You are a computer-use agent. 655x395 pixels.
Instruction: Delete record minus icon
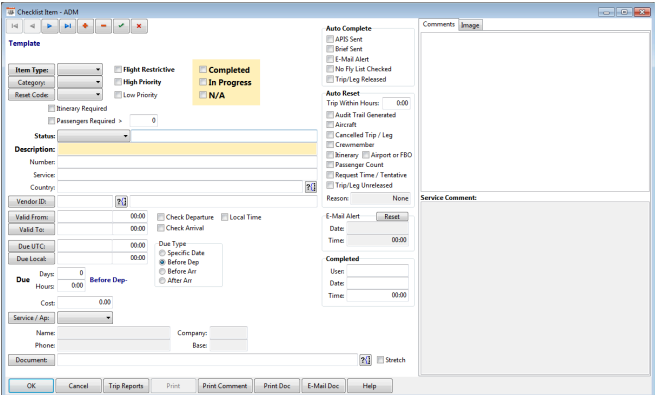pyautogui.click(x=103, y=26)
